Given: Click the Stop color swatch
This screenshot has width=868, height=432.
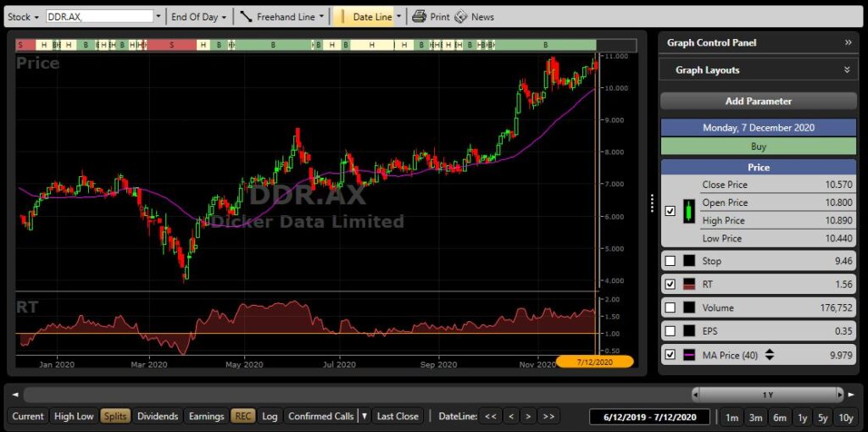Looking at the screenshot, I should click(688, 261).
